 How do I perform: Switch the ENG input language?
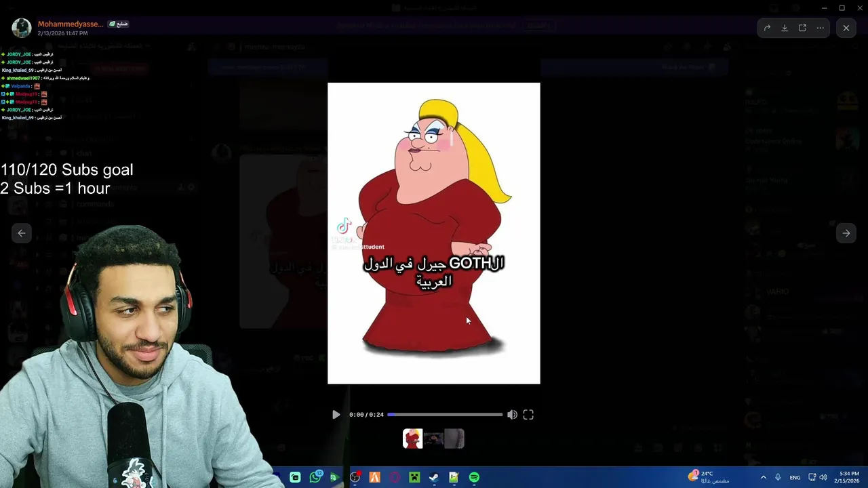coord(795,477)
